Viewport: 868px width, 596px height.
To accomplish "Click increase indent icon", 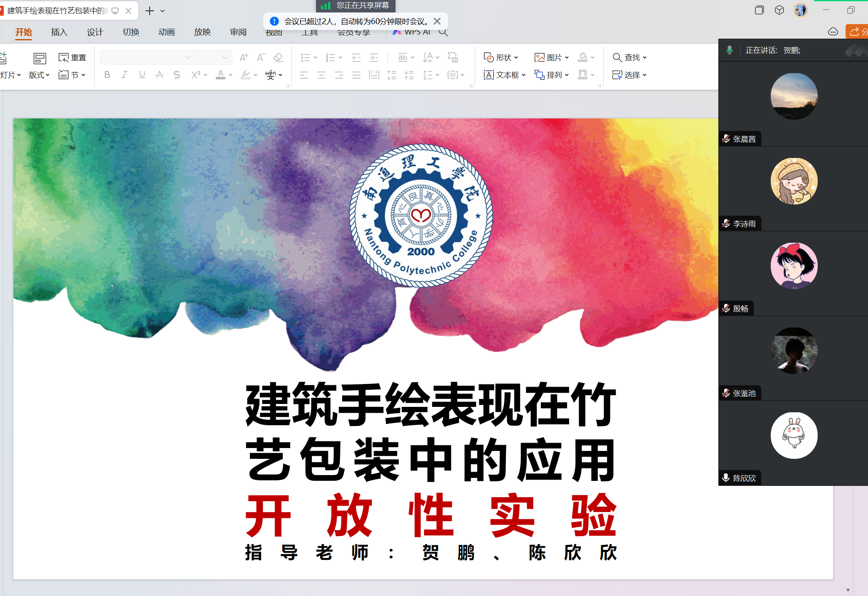I will pos(374,57).
